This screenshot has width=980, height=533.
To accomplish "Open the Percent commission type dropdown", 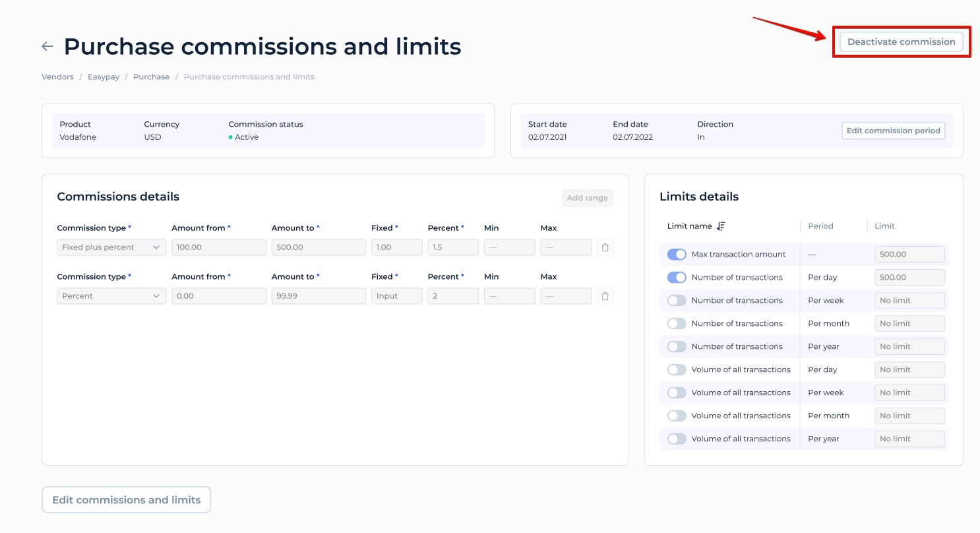I will click(111, 296).
